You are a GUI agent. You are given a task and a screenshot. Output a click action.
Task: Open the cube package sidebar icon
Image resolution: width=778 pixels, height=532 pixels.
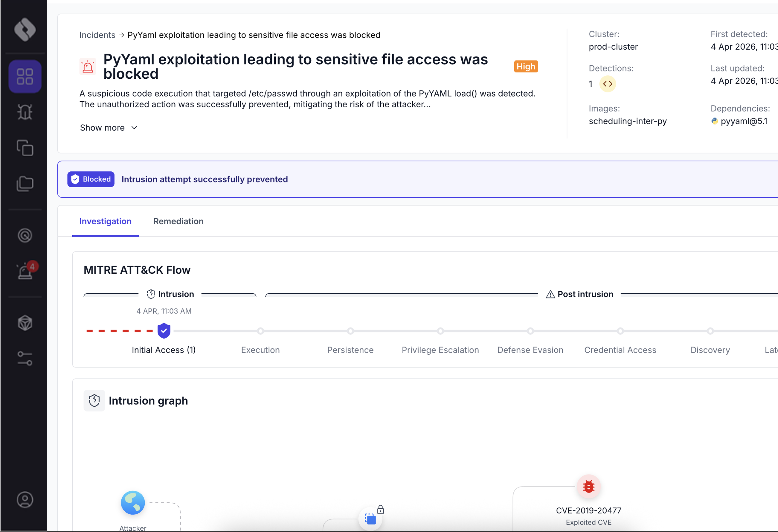(x=25, y=323)
